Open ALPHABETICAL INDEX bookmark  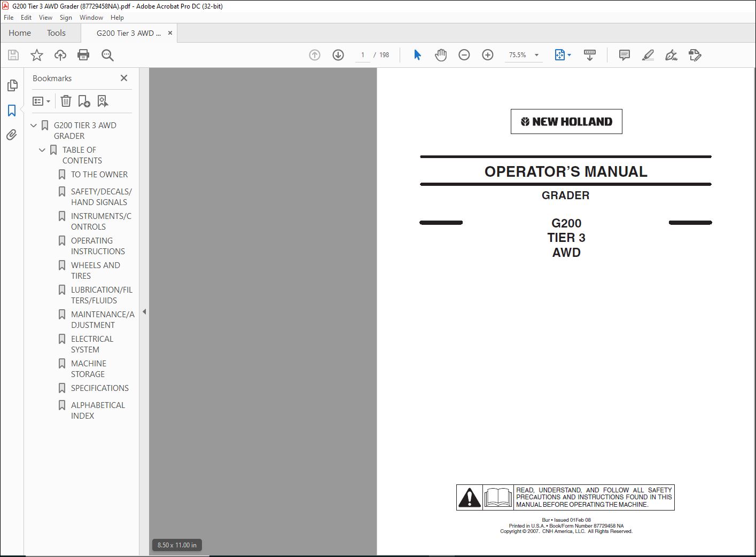coord(98,411)
